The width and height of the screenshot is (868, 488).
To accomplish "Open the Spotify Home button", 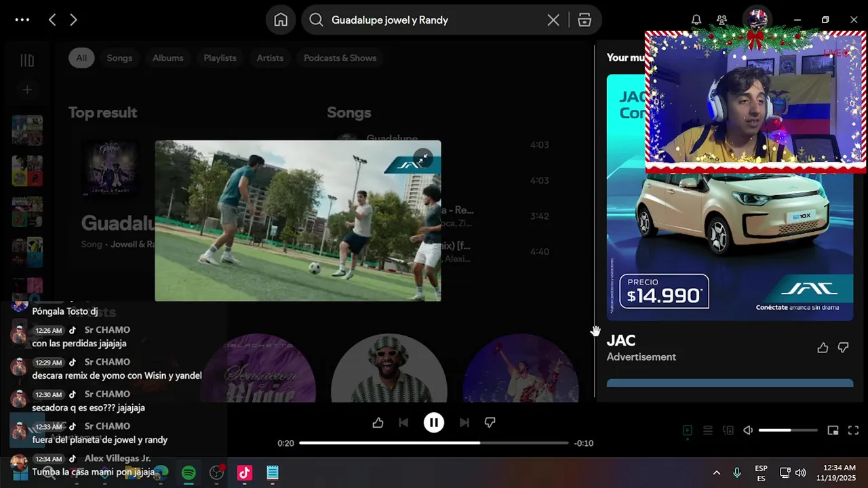I will click(281, 20).
